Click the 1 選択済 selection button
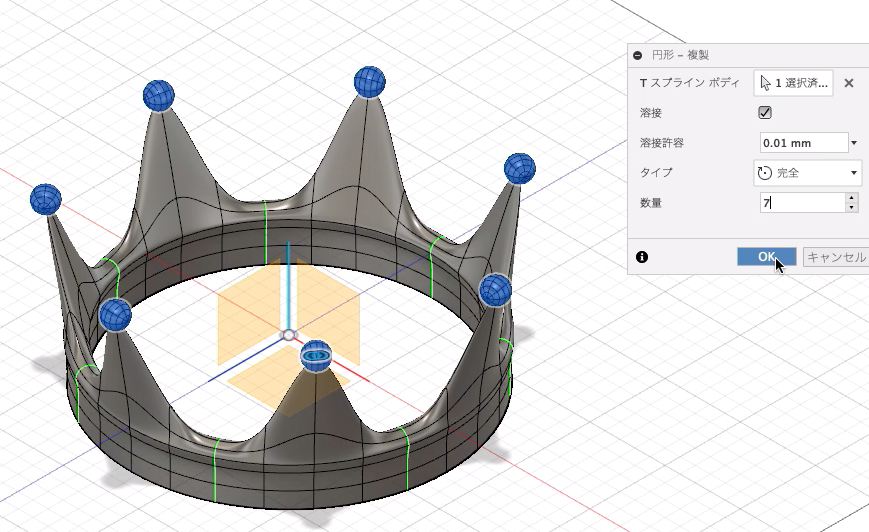 (793, 83)
